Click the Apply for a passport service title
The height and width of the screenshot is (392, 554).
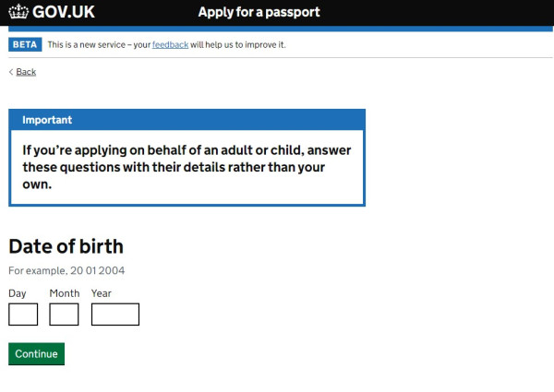tap(259, 12)
